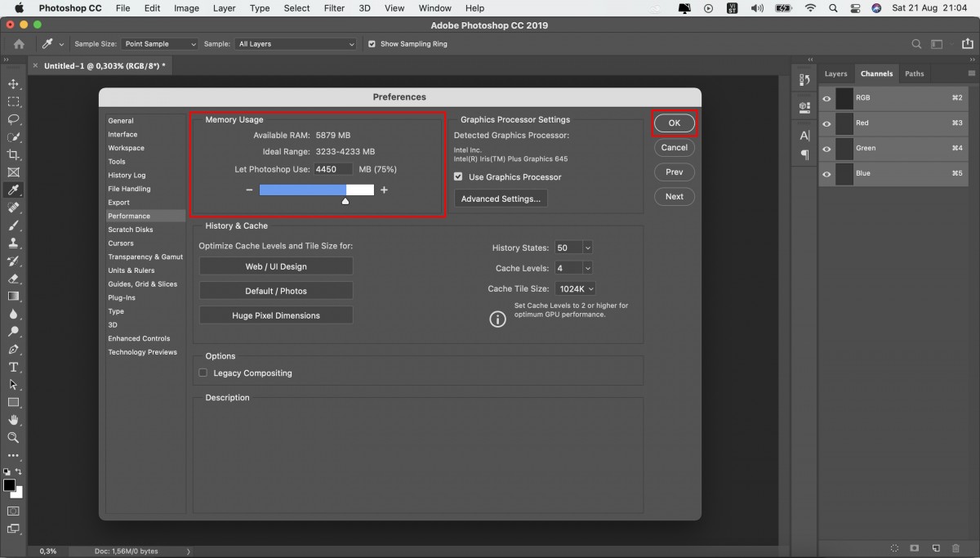980x558 pixels.
Task: Click the Home icon in options bar
Action: pyautogui.click(x=19, y=44)
